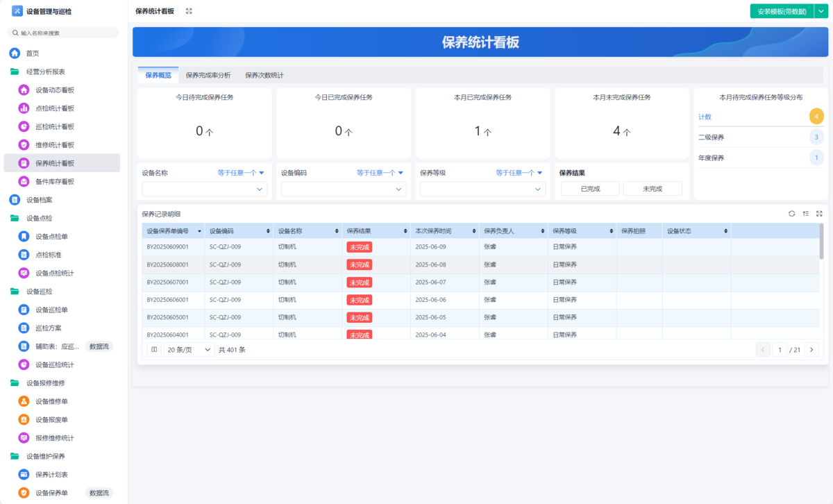Open 设备维修单 icon

pos(24,401)
